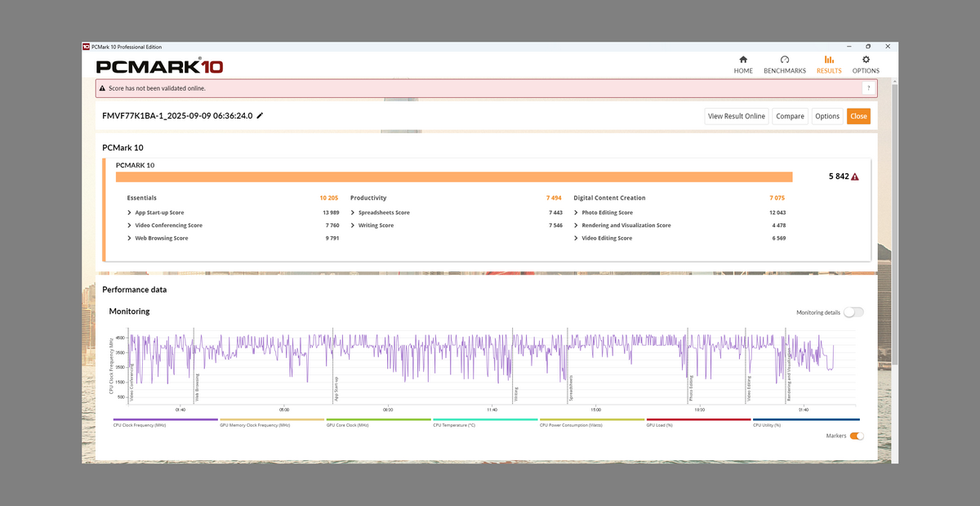Click the red warning triangle beside score 5 842

tap(855, 177)
